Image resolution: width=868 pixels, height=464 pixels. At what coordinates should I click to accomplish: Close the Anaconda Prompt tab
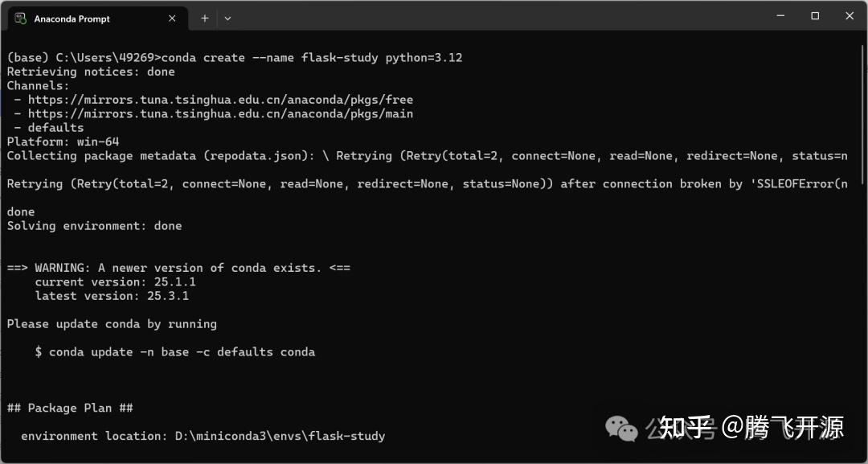[172, 18]
